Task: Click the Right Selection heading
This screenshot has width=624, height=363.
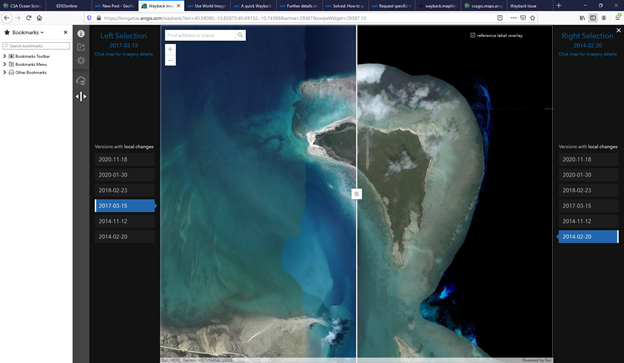Action: click(587, 36)
